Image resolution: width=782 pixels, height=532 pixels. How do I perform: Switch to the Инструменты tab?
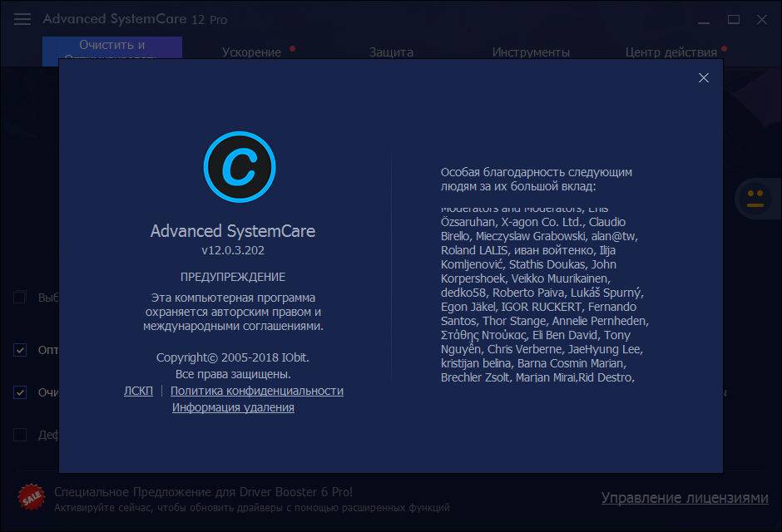(x=531, y=52)
